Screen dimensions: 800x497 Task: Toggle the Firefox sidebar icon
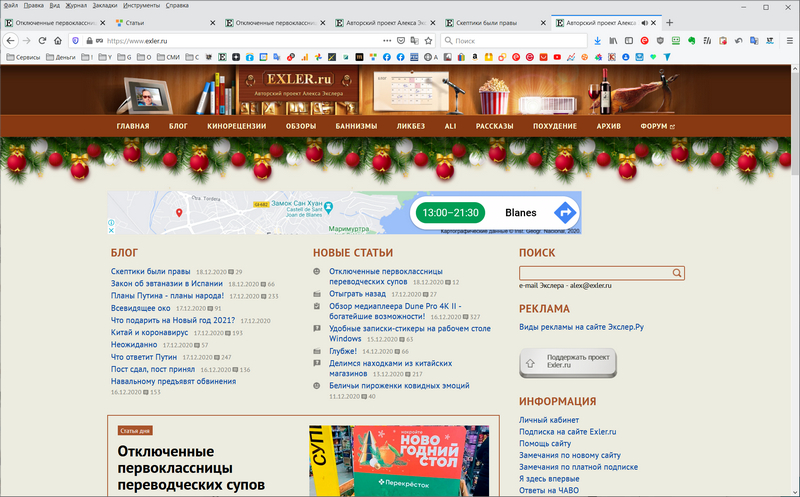coord(629,41)
